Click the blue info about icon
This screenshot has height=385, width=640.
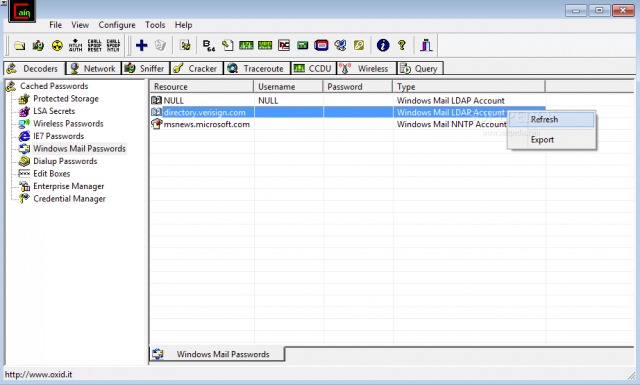[382, 45]
